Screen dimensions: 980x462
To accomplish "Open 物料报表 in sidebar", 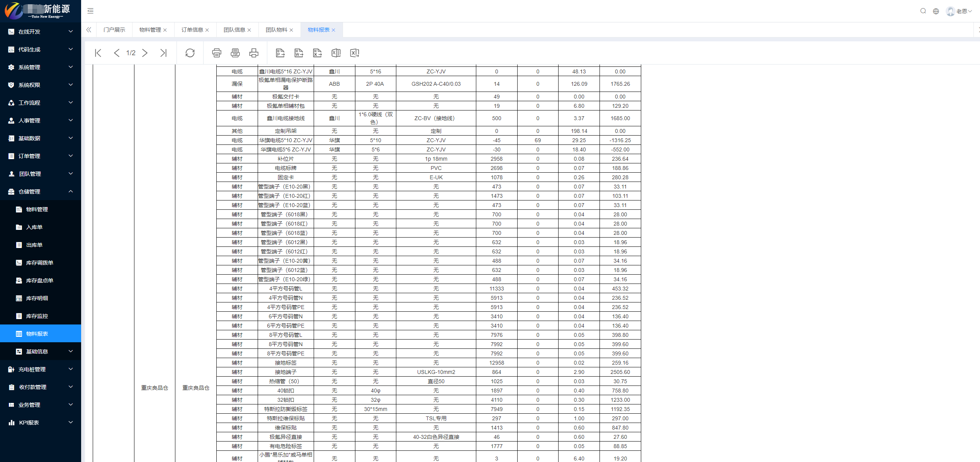I will 41,334.
